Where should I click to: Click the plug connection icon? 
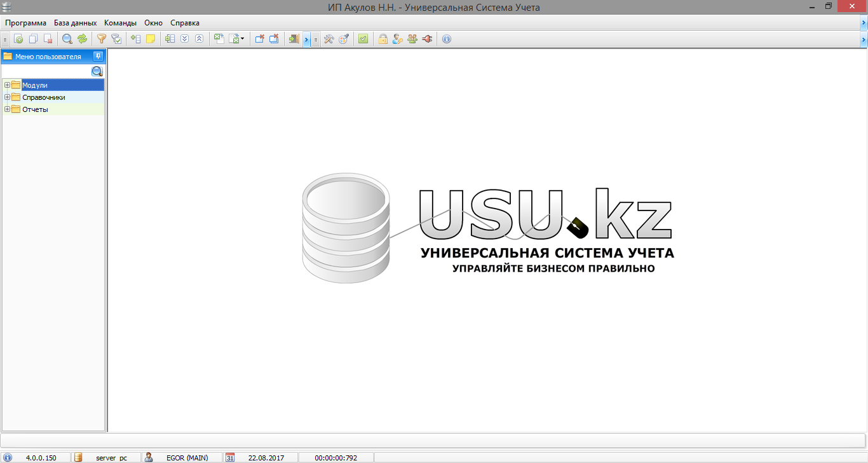427,39
